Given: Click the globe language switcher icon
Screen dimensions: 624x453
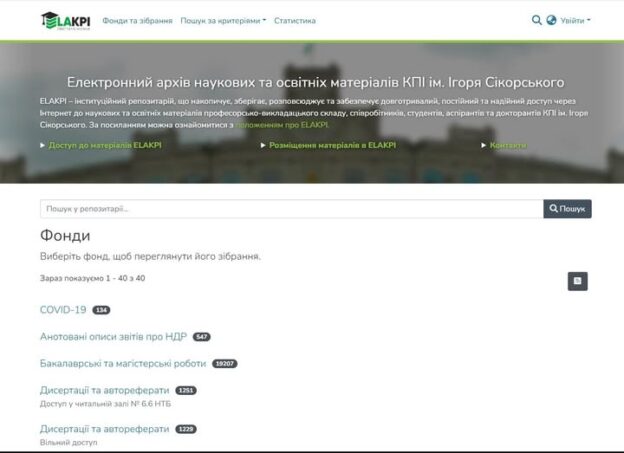Looking at the screenshot, I should [551, 20].
